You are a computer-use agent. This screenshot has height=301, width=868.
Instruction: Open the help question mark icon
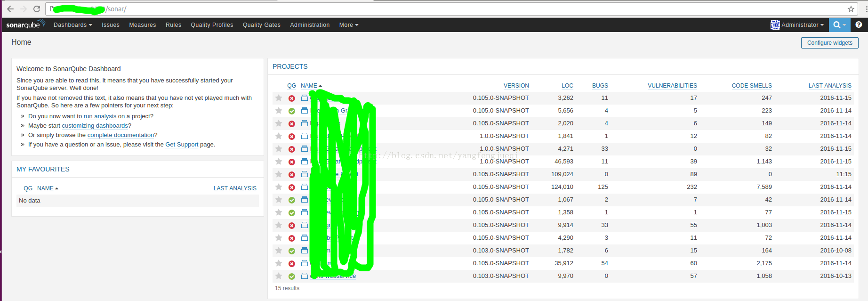859,24
